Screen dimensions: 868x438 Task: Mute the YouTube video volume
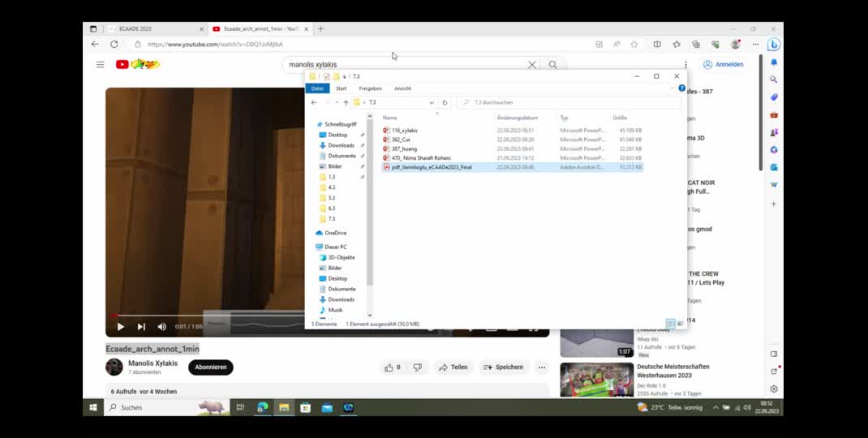(161, 327)
